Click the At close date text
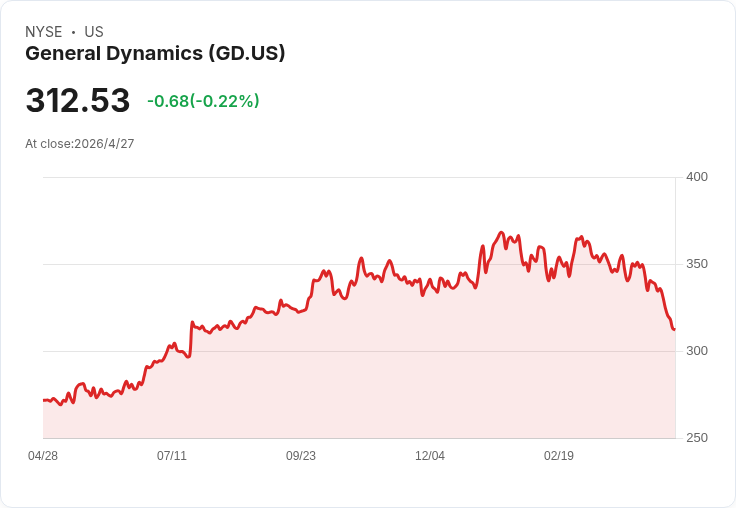This screenshot has height=508, width=736. [80, 144]
